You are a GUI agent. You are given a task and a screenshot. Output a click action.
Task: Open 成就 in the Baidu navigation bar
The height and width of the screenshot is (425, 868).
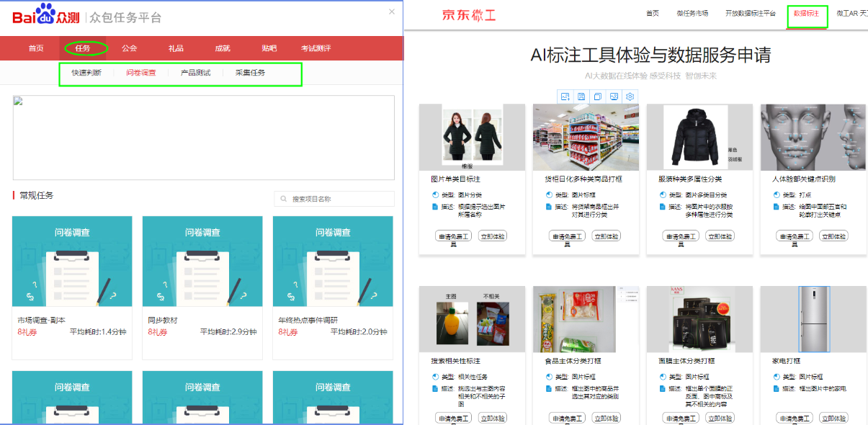pos(223,48)
